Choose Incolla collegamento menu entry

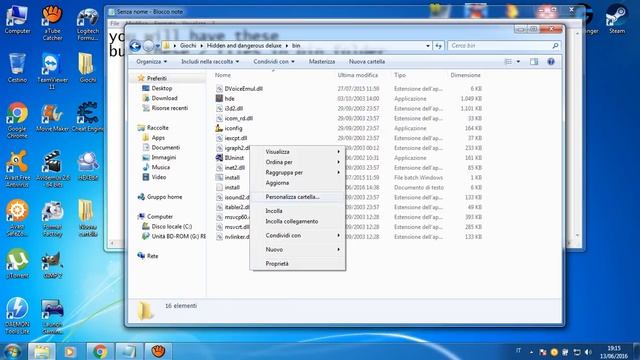298,221
